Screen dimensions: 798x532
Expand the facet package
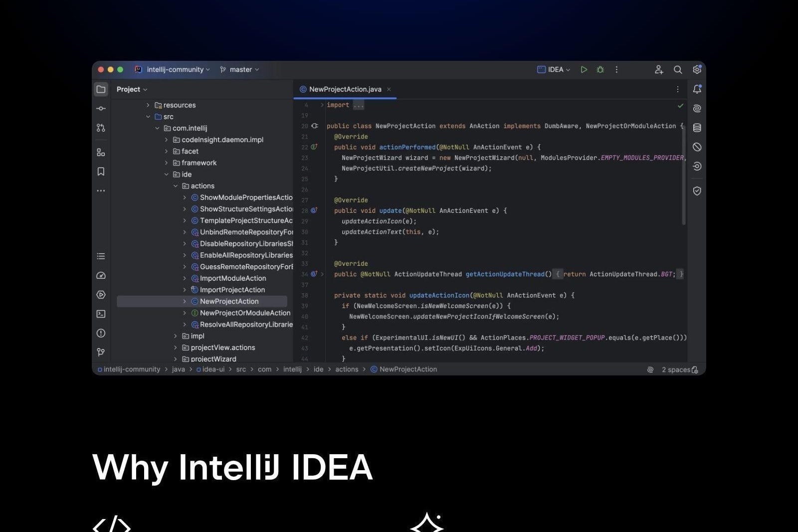coord(166,151)
